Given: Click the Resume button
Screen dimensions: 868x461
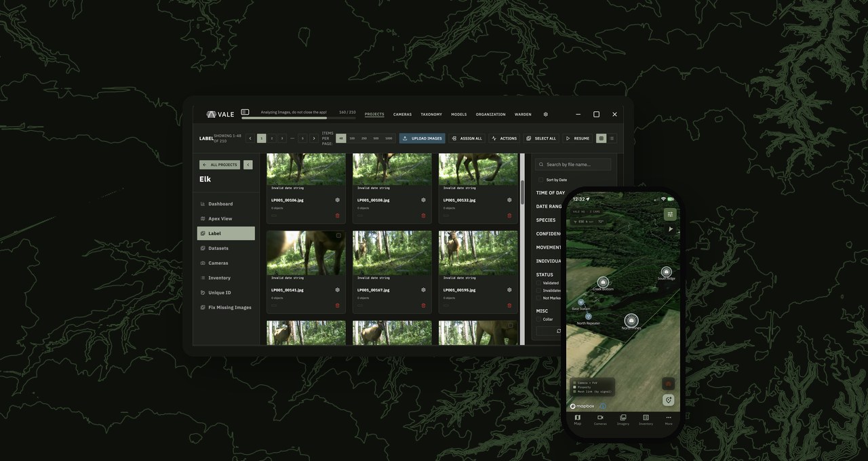Looking at the screenshot, I should tap(578, 138).
